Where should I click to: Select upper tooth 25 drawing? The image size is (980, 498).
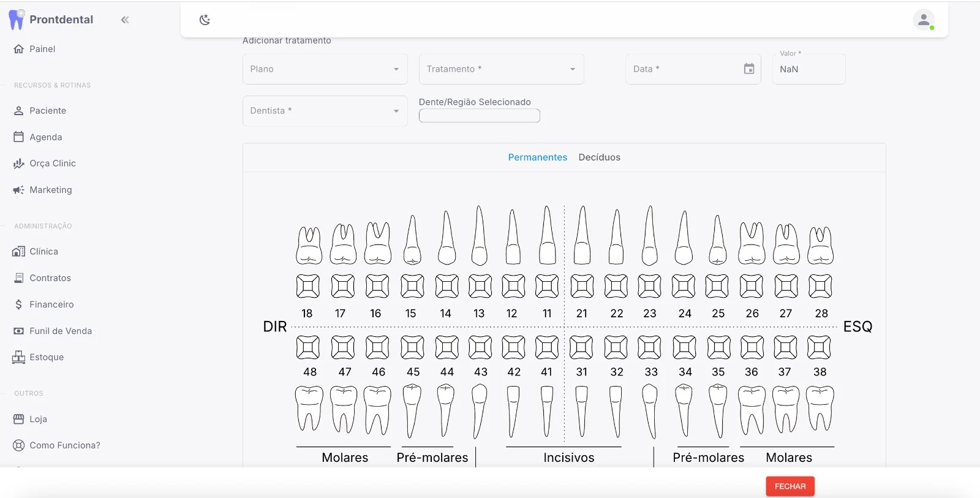[718, 240]
